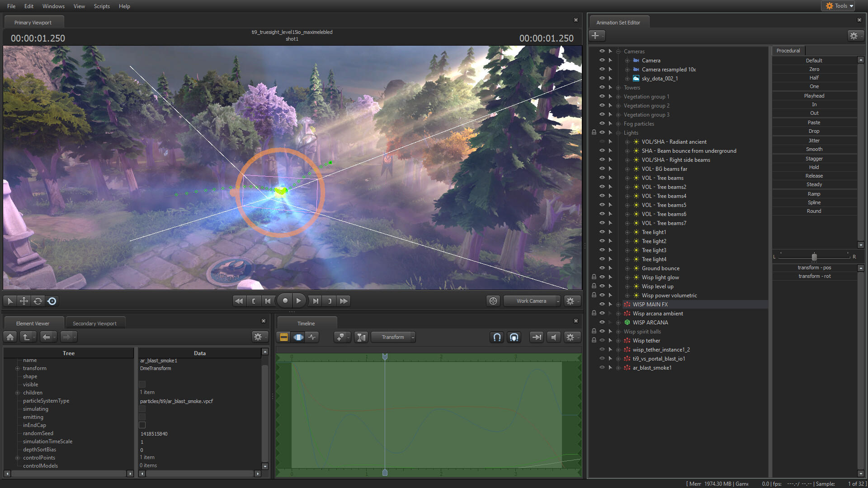The image size is (868, 488).
Task: Open the Work Camera dropdown
Action: pyautogui.click(x=532, y=301)
